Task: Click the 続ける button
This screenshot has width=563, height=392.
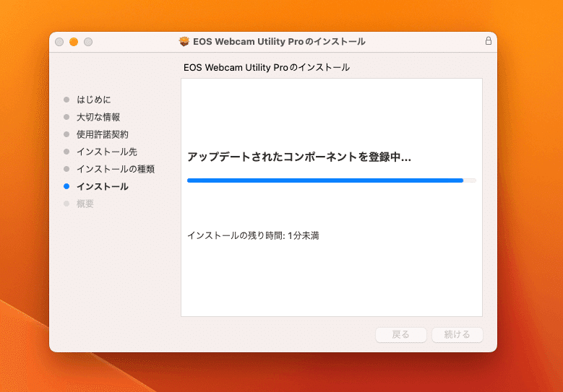Action: point(457,335)
